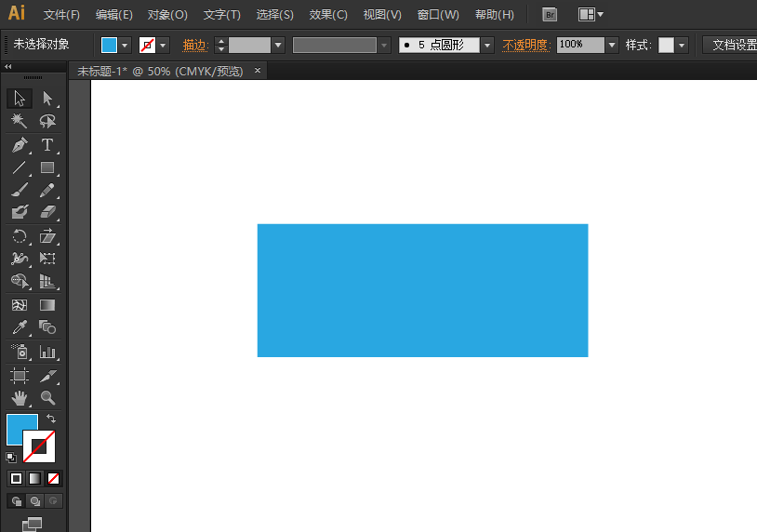Activate the Zoom magnifier tool

46,398
